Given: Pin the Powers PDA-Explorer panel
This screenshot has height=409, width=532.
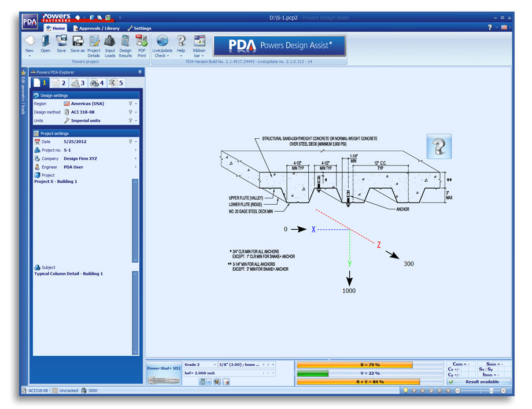Looking at the screenshot, I should [x=140, y=72].
